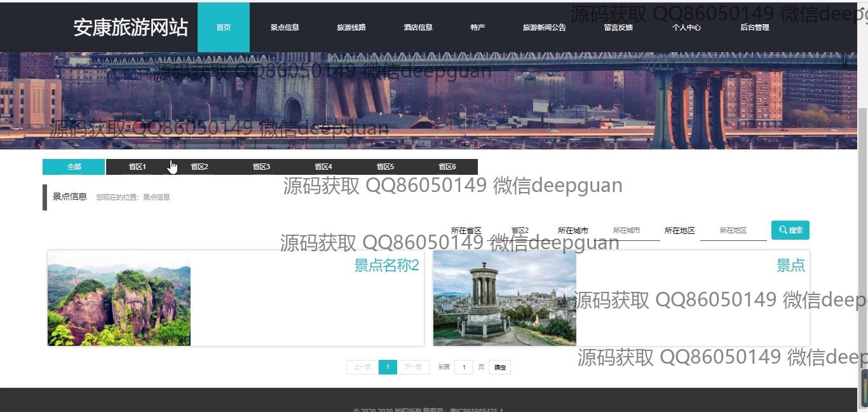Go to the 留言反馈 page
The image size is (868, 412).
pyautogui.click(x=618, y=27)
